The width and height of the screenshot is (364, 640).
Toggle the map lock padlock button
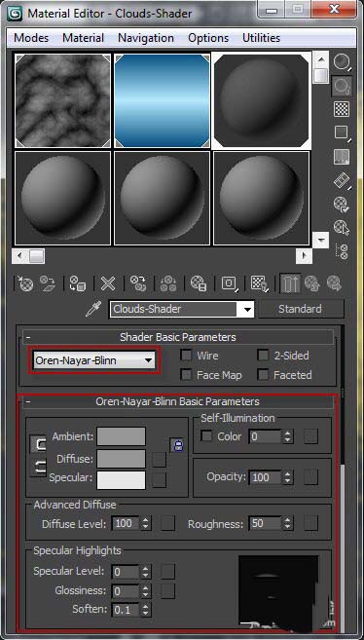[x=177, y=445]
